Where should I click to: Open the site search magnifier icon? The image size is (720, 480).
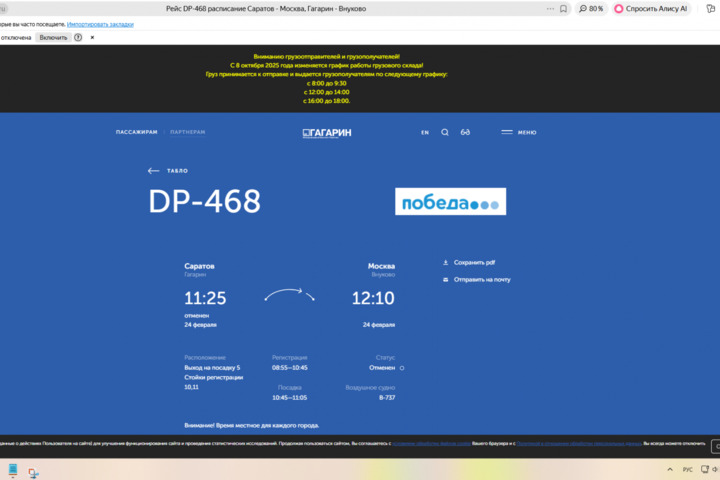coord(445,132)
